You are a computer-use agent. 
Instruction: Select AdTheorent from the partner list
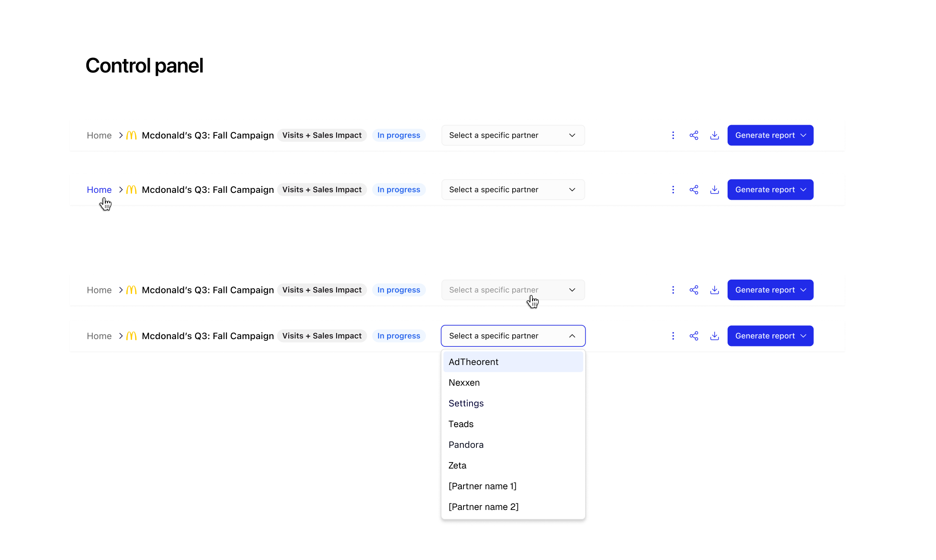[513, 362]
